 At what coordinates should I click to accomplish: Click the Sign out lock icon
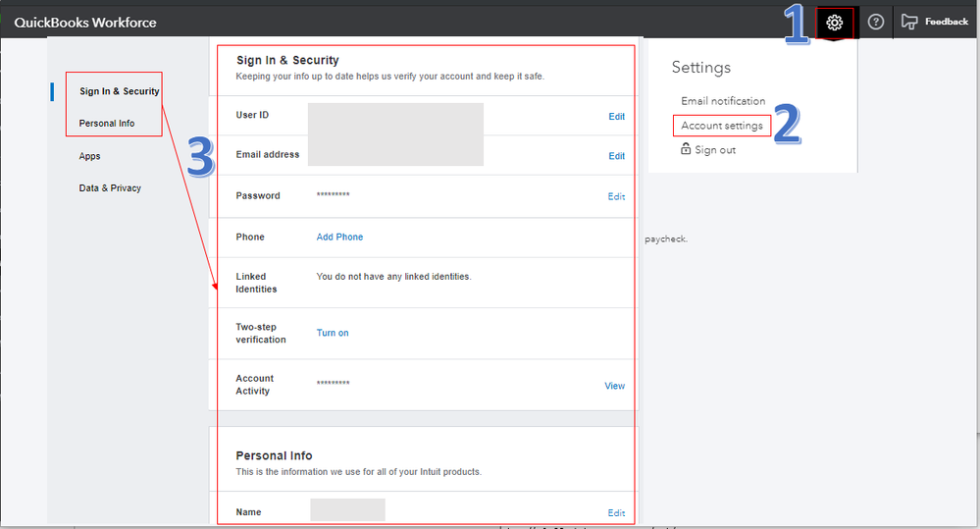[x=687, y=149]
